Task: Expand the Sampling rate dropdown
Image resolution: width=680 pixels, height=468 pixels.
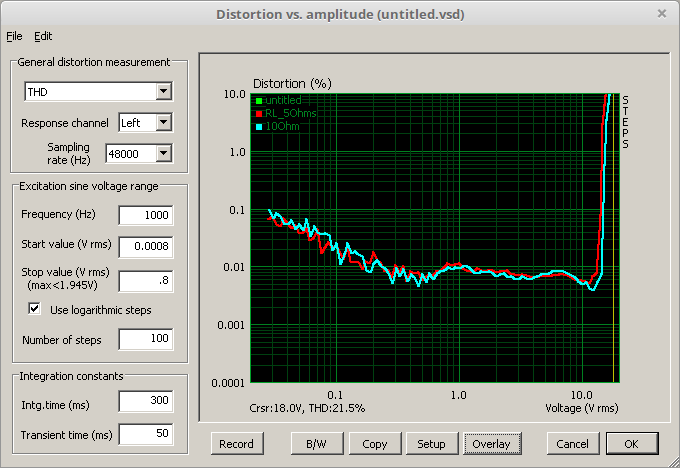Action: coord(163,153)
